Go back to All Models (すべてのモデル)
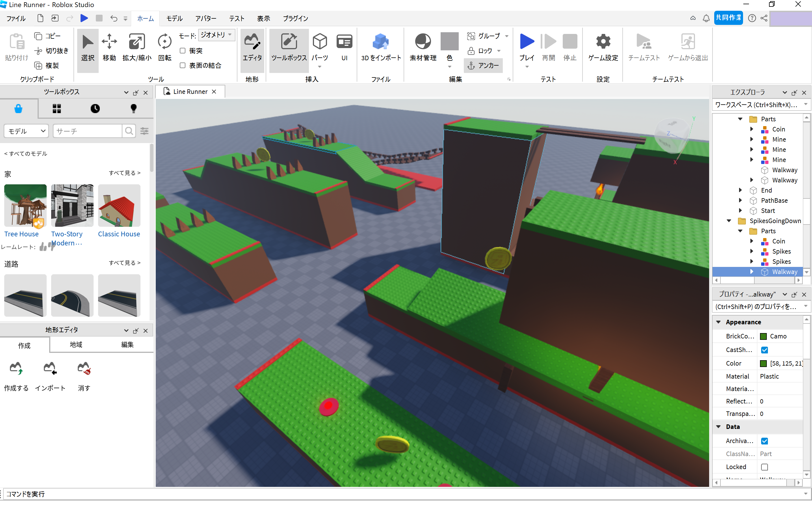The image size is (812, 516). (x=26, y=154)
